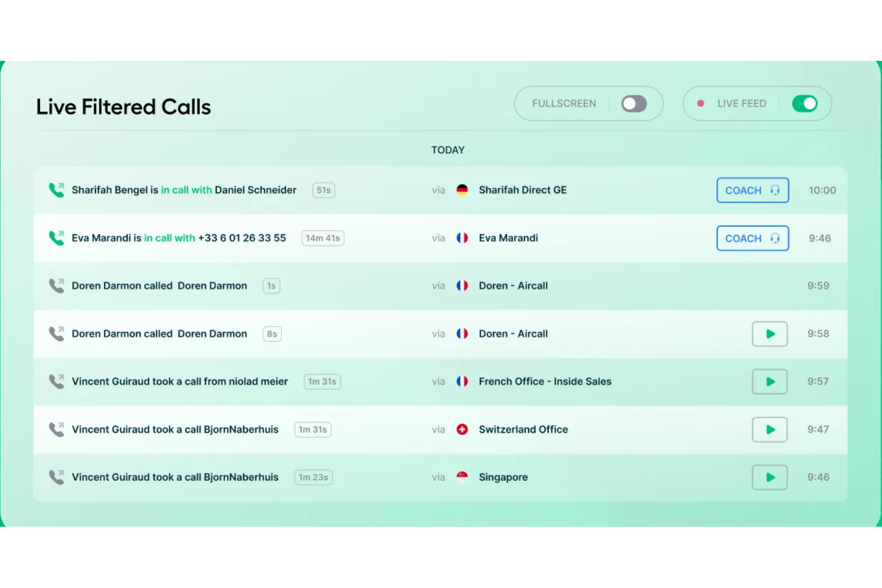882x588 pixels.
Task: Play the recording of the Switzerland Office call
Action: click(x=769, y=429)
